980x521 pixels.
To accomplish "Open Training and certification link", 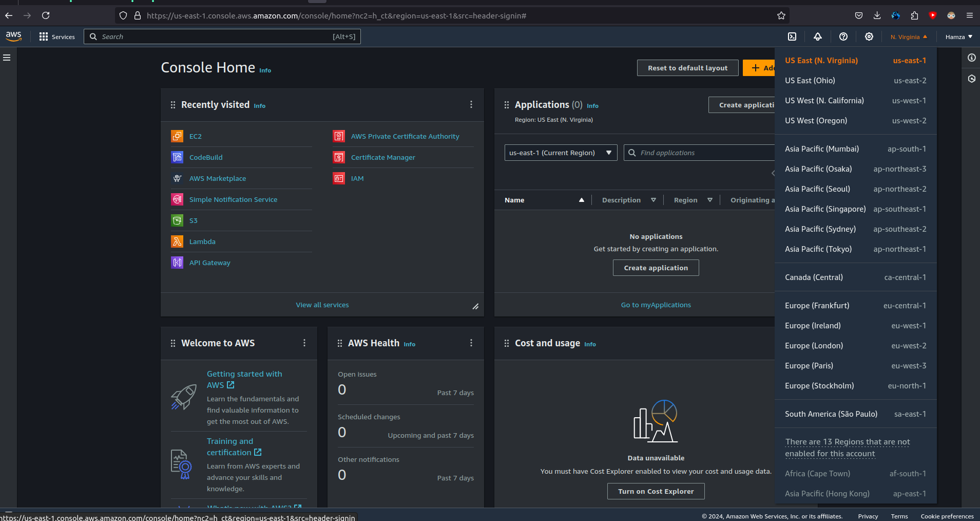I will [234, 447].
